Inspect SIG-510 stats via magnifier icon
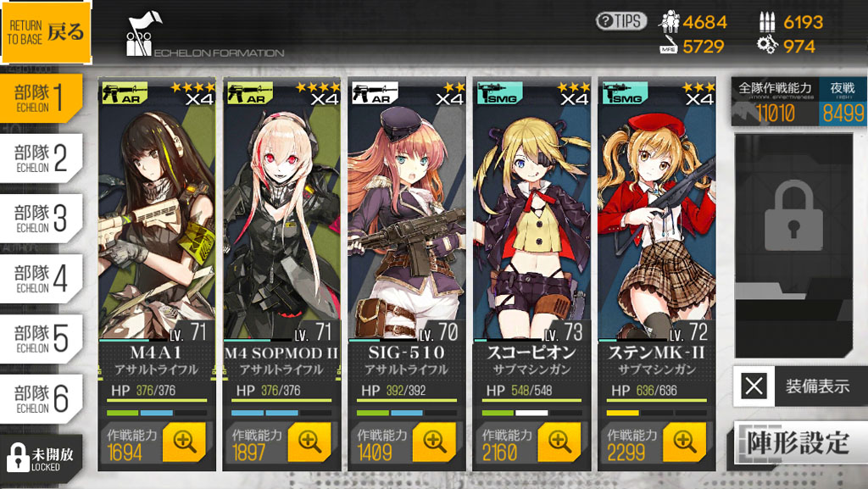 [434, 442]
